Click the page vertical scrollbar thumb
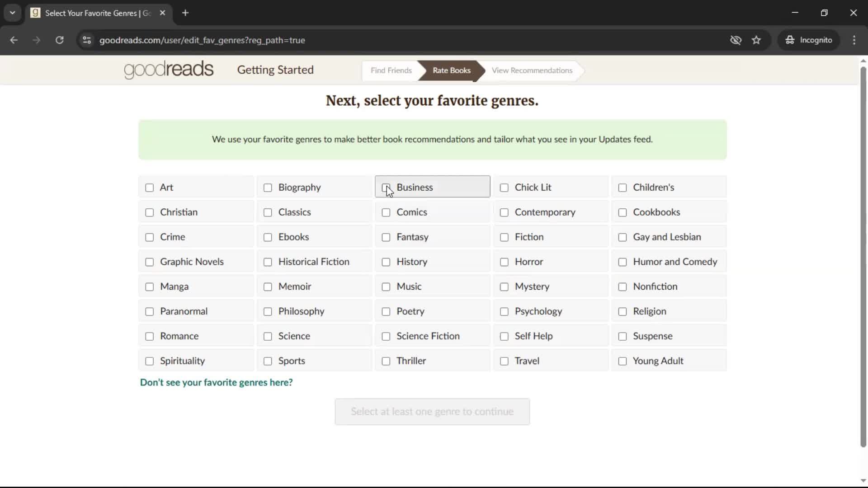The image size is (868, 488). coord(863,257)
